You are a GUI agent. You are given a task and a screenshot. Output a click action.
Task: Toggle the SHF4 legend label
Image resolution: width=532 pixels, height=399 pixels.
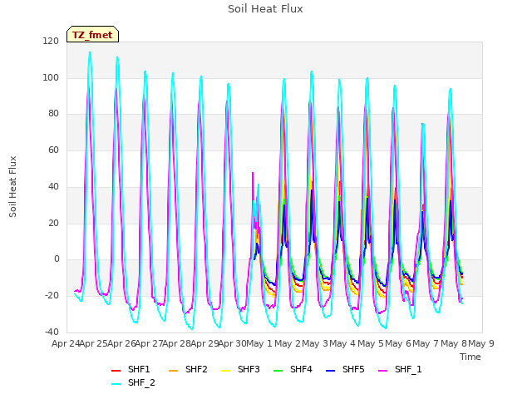[x=301, y=369]
